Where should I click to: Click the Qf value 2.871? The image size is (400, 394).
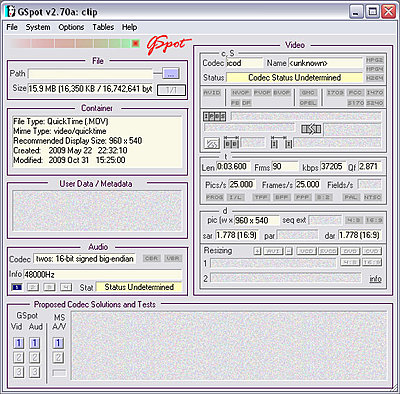click(x=370, y=166)
